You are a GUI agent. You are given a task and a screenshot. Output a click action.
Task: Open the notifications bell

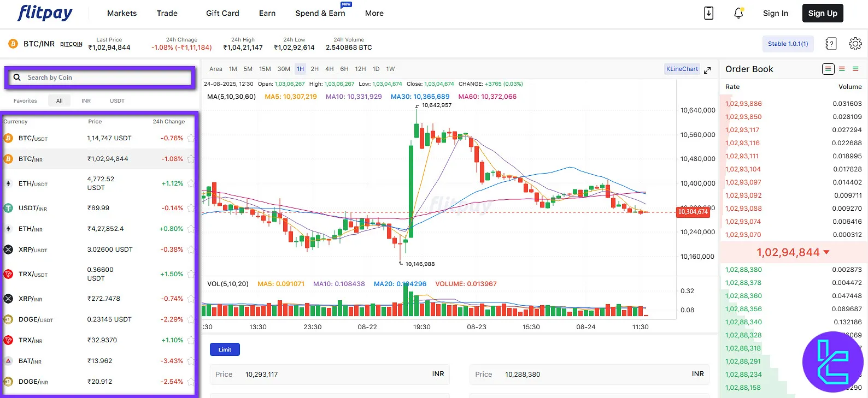[x=738, y=13]
